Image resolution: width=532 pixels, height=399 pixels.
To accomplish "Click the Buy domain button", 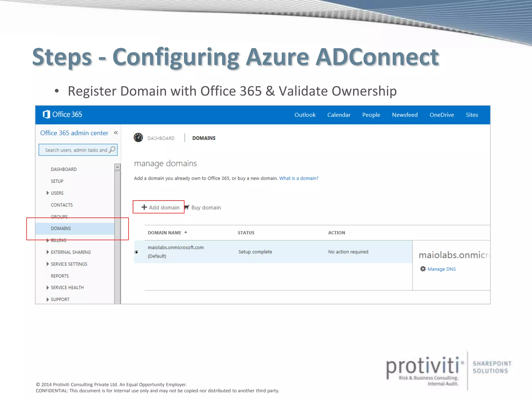I will pyautogui.click(x=203, y=207).
